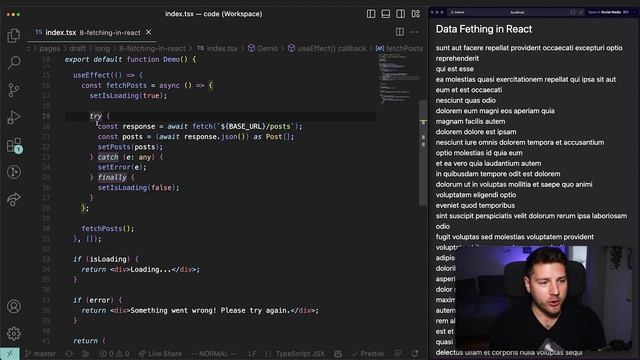The image size is (640, 360).
Task: Click the LF end-of-line indicator
Action: [x=252, y=353]
